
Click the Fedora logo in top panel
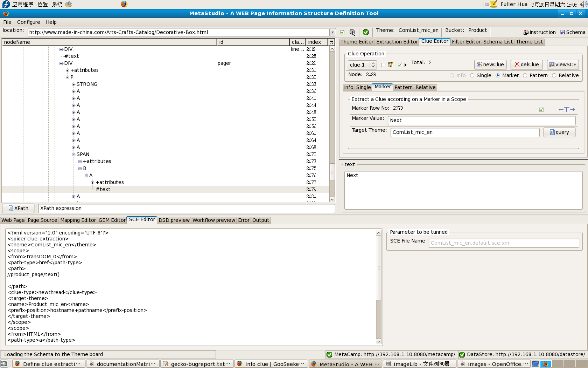tap(6, 4)
